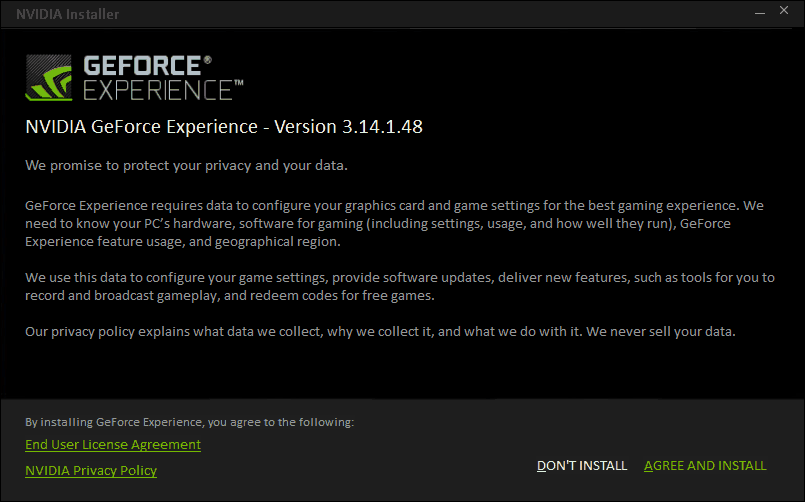The image size is (805, 502).
Task: Click the green NVIDIA eye logo icon
Action: [49, 78]
